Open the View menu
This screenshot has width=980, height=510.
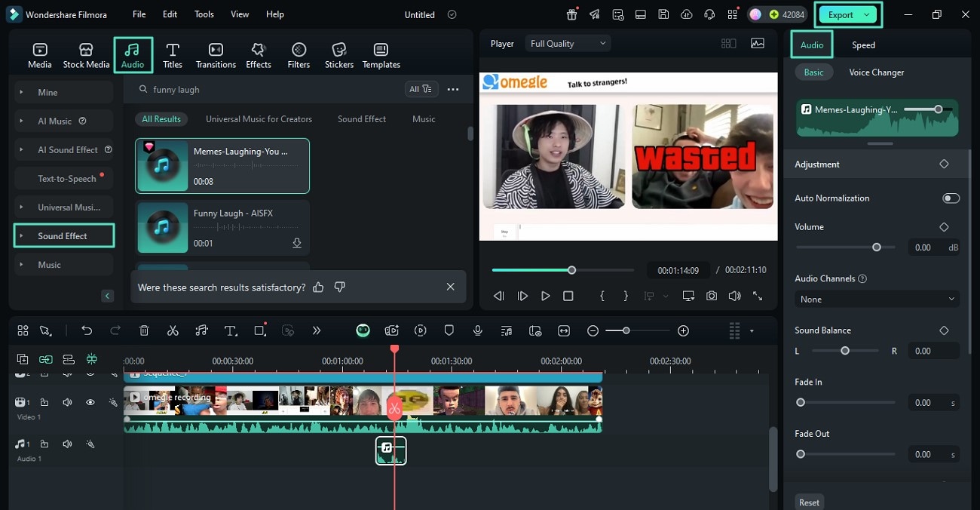240,14
